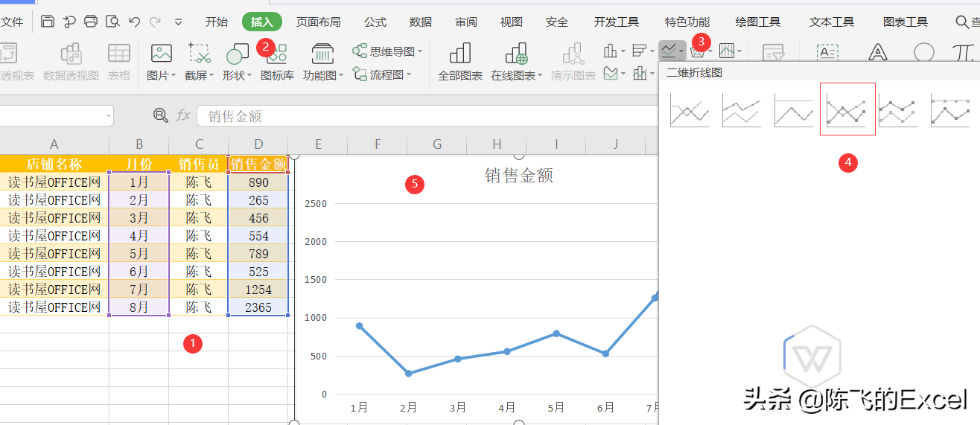Viewport: 980px width, 425px height.
Task: Expand the 功能图 dropdown
Action: 340,76
